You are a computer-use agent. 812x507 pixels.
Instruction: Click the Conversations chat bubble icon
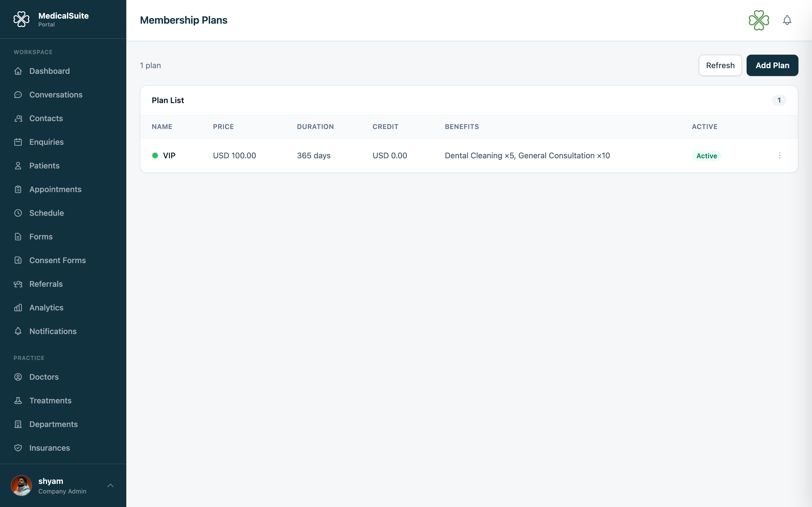(x=18, y=95)
